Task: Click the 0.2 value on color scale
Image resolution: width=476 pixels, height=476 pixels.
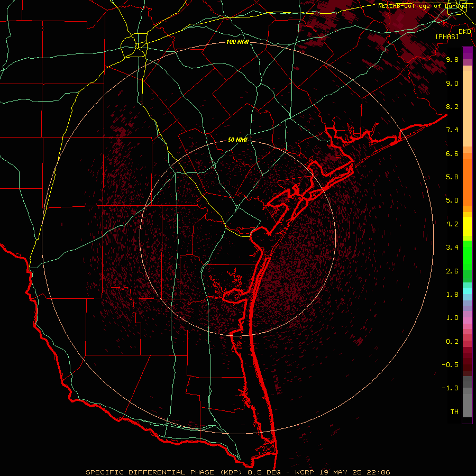Action: click(452, 342)
